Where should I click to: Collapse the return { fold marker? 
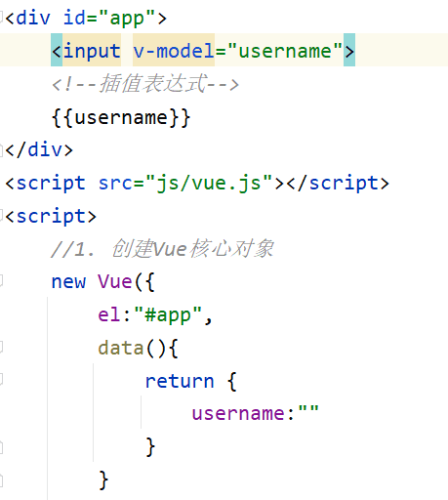(x=1, y=380)
